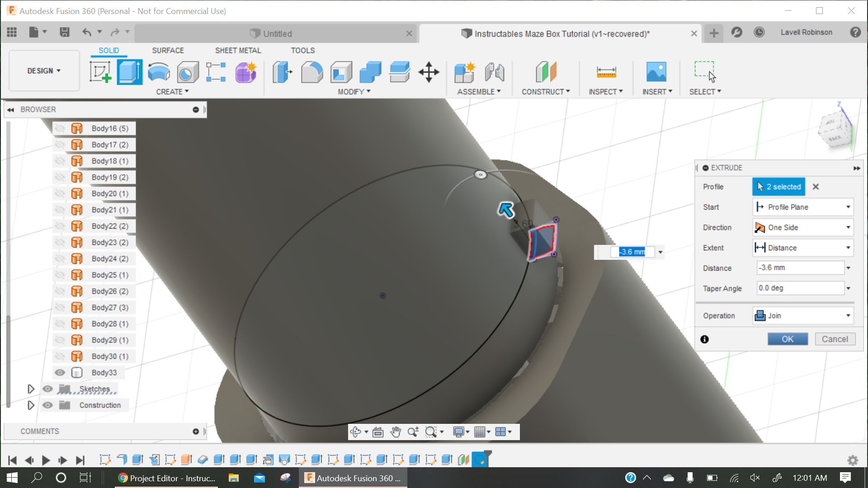Show Body30 (1) visibility eye
This screenshot has width=868, height=488.
[60, 356]
